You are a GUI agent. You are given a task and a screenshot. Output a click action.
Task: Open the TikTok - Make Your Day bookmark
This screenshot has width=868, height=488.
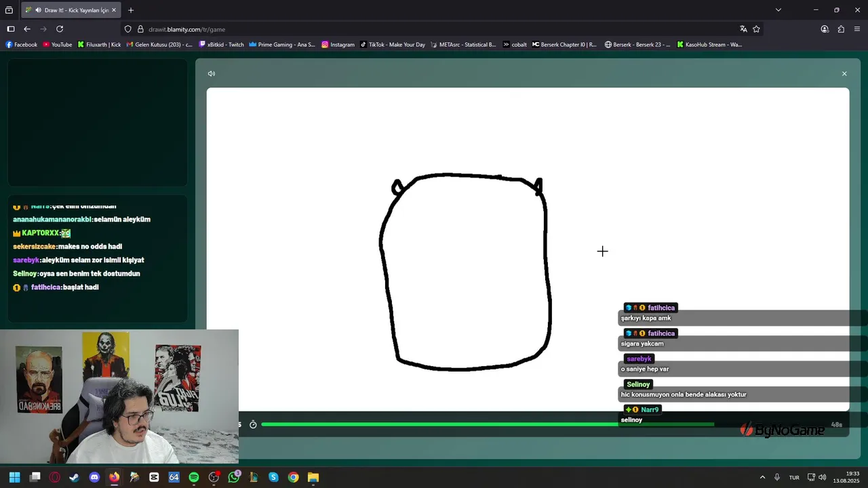[x=393, y=45]
